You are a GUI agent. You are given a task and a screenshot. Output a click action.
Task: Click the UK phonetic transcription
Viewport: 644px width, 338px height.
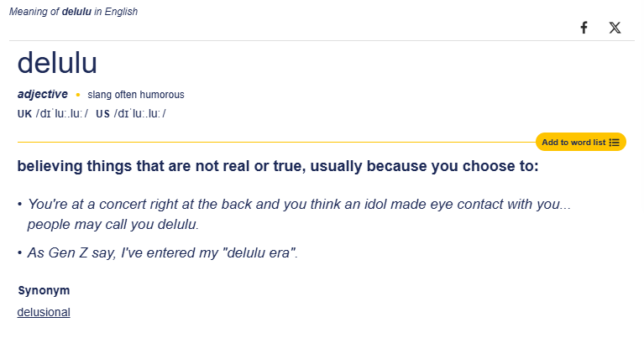tap(62, 114)
